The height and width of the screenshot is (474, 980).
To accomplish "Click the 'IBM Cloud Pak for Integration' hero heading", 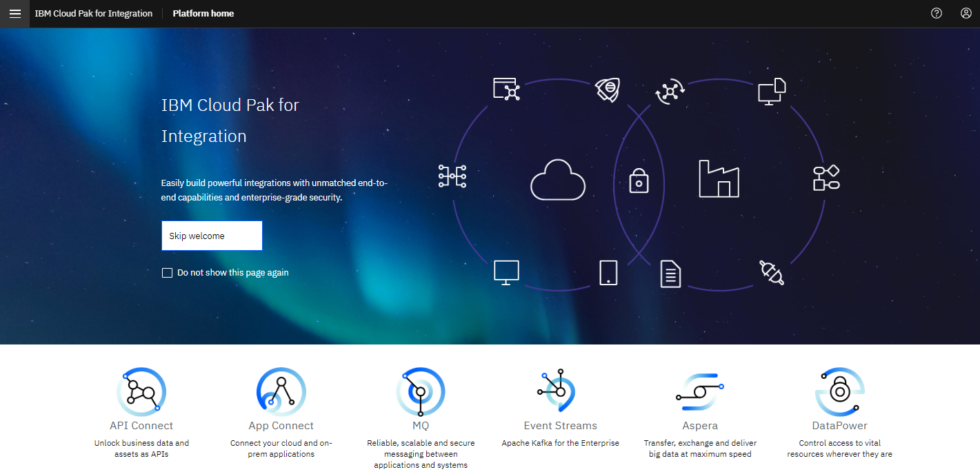I will click(230, 121).
